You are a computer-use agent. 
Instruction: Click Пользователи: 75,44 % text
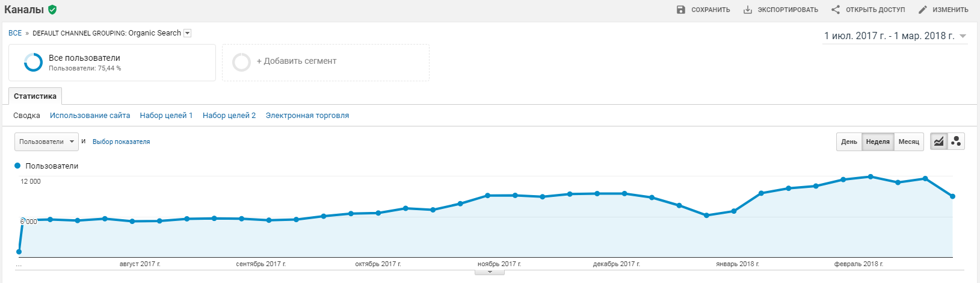coord(85,69)
